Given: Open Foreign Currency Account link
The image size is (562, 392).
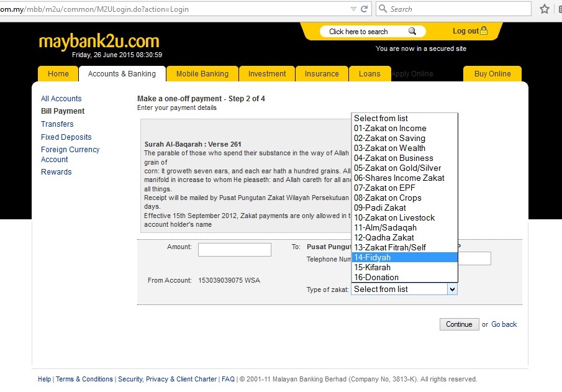Looking at the screenshot, I should [70, 155].
